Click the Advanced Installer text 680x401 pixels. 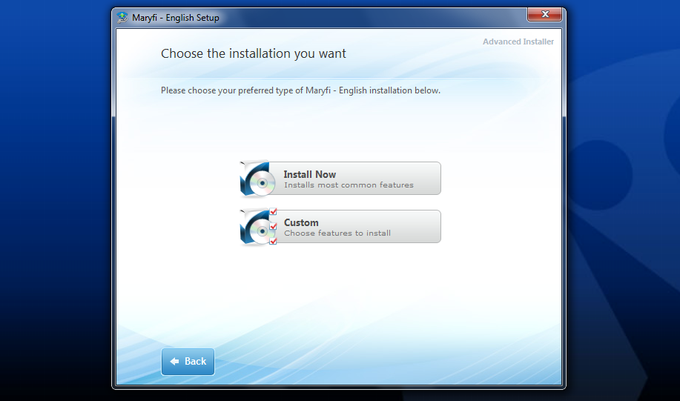pyautogui.click(x=518, y=42)
